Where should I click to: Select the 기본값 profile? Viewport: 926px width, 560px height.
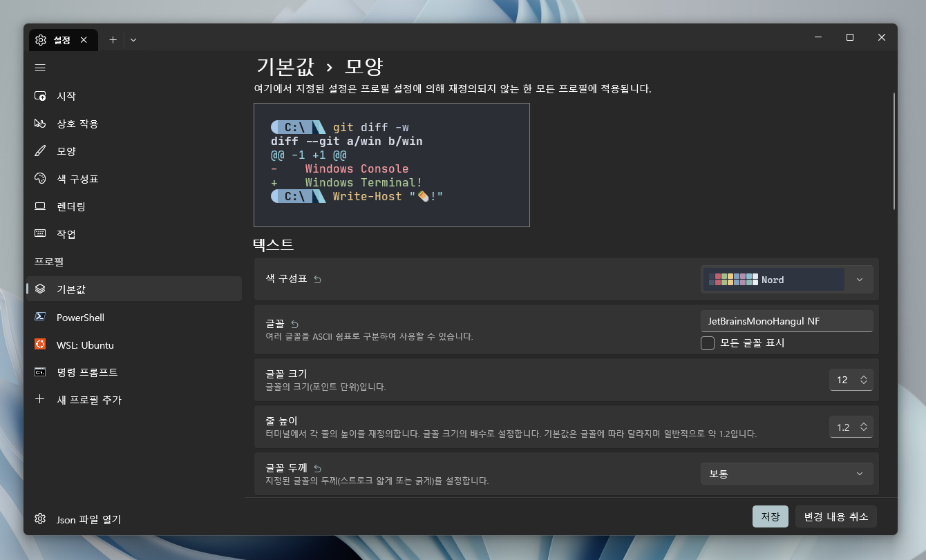pyautogui.click(x=134, y=289)
